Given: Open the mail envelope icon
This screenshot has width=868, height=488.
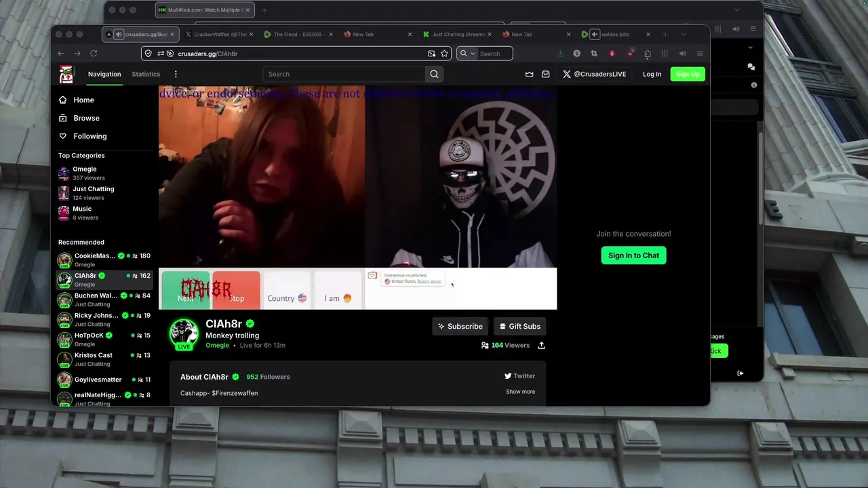Looking at the screenshot, I should 546,74.
